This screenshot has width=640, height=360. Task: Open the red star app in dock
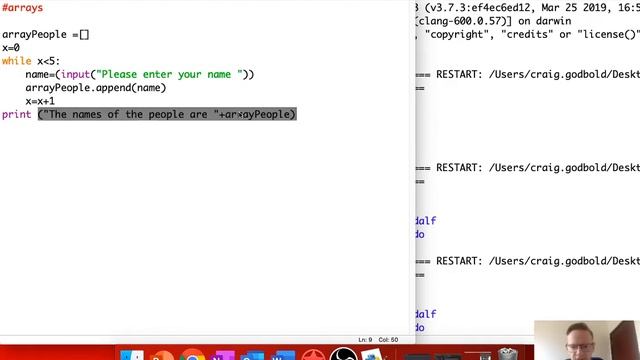(x=313, y=355)
